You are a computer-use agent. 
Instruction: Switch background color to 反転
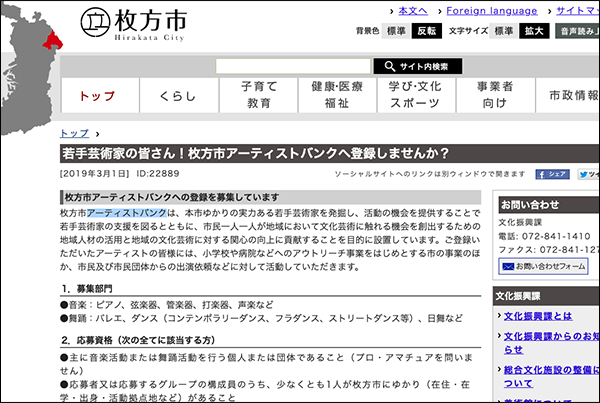[427, 31]
